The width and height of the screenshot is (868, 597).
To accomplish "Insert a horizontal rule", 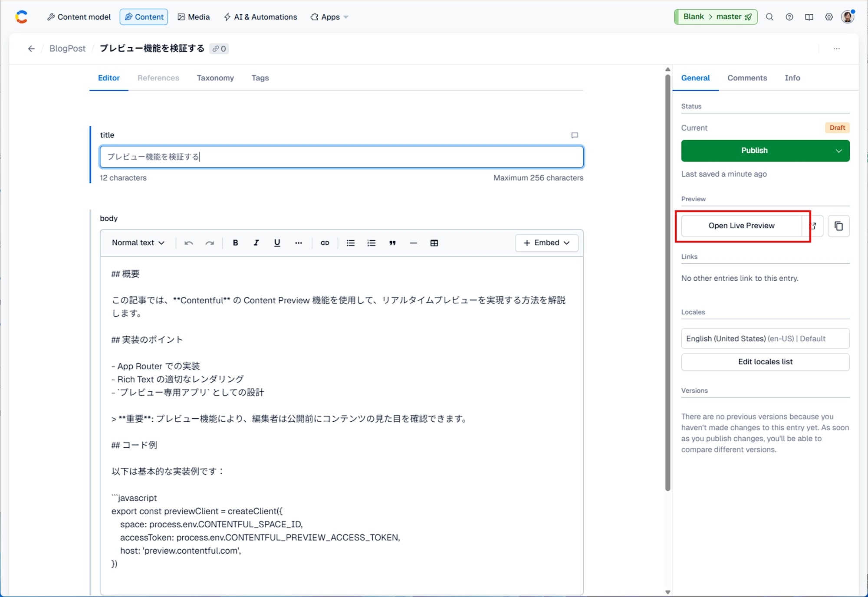I will [x=413, y=243].
